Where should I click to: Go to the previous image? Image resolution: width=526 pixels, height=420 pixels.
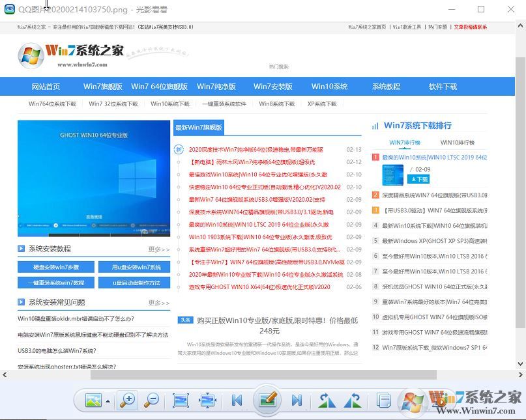coord(236,400)
